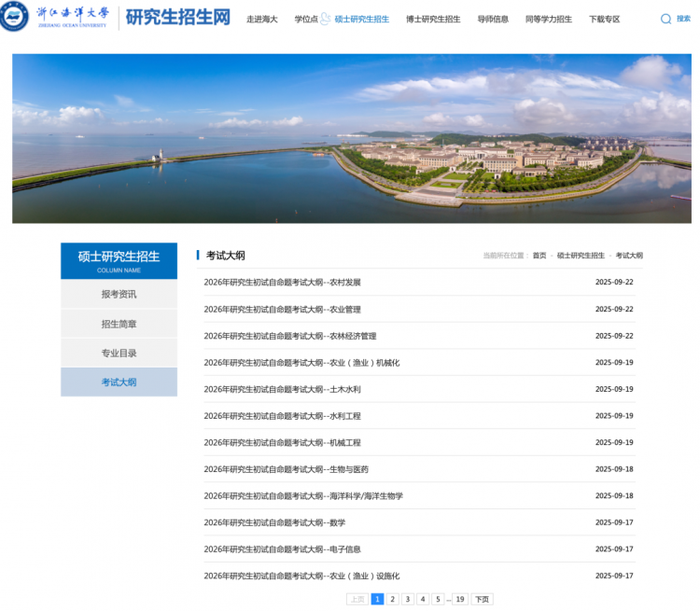The width and height of the screenshot is (700, 611).
Task: Open the 土木水利 exam syllabus link
Action: tap(282, 389)
